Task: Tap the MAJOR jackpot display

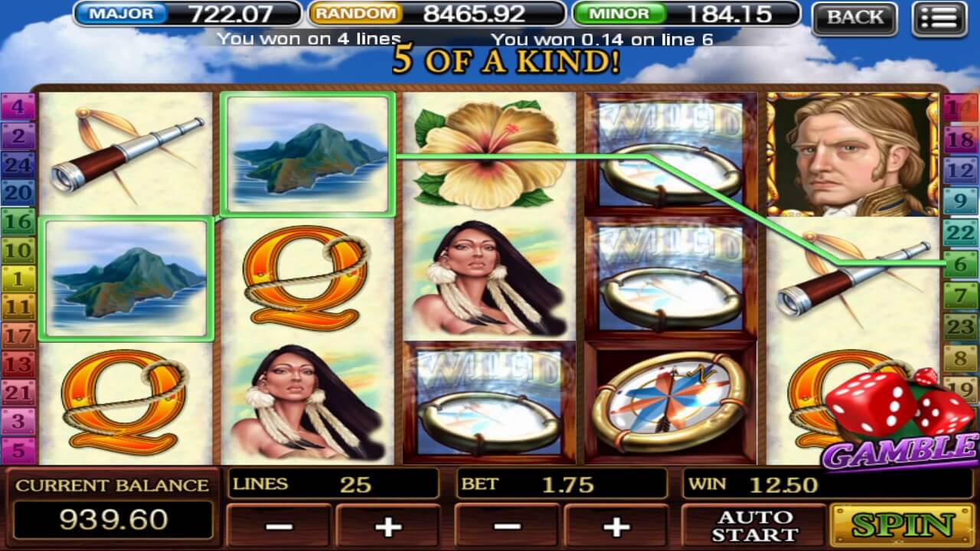Action: [188, 14]
